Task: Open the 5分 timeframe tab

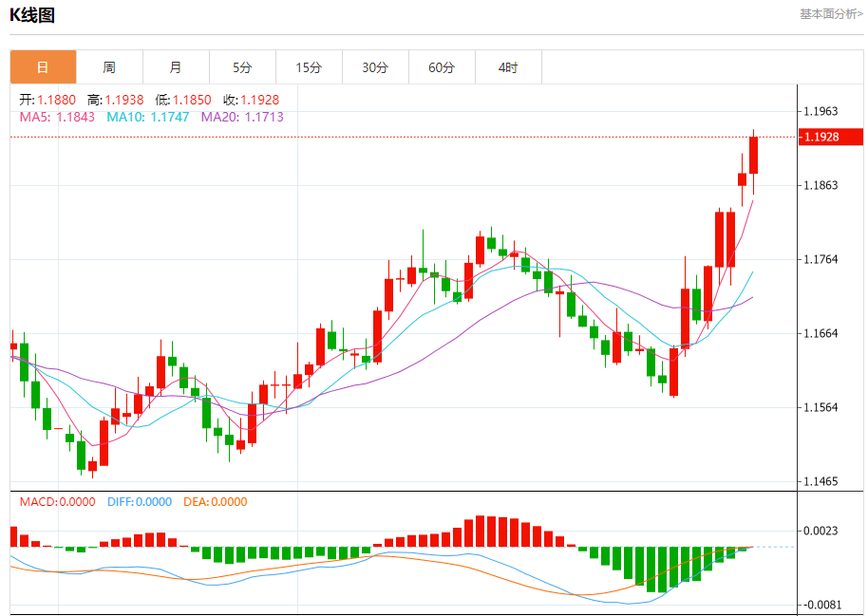Action: point(242,67)
